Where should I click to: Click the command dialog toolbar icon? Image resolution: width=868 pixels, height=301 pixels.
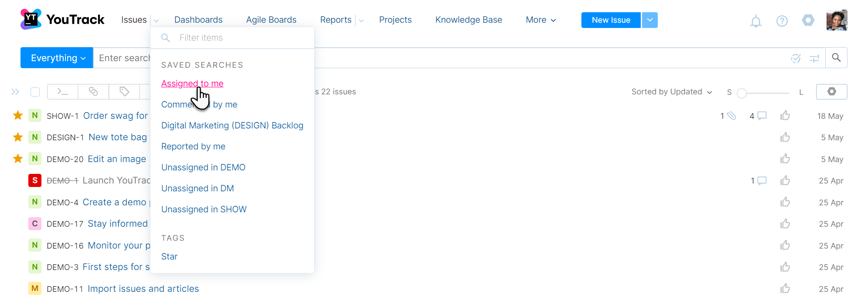pyautogui.click(x=63, y=92)
